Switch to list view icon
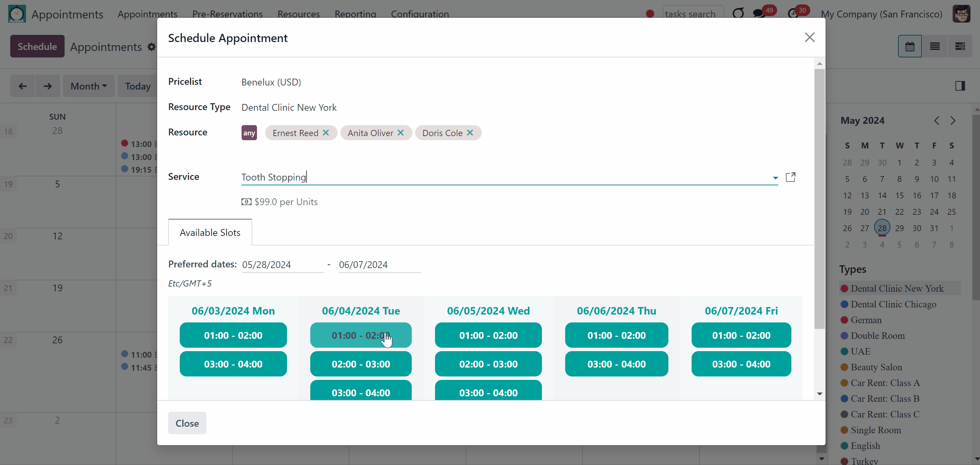This screenshot has height=465, width=980. click(x=935, y=46)
